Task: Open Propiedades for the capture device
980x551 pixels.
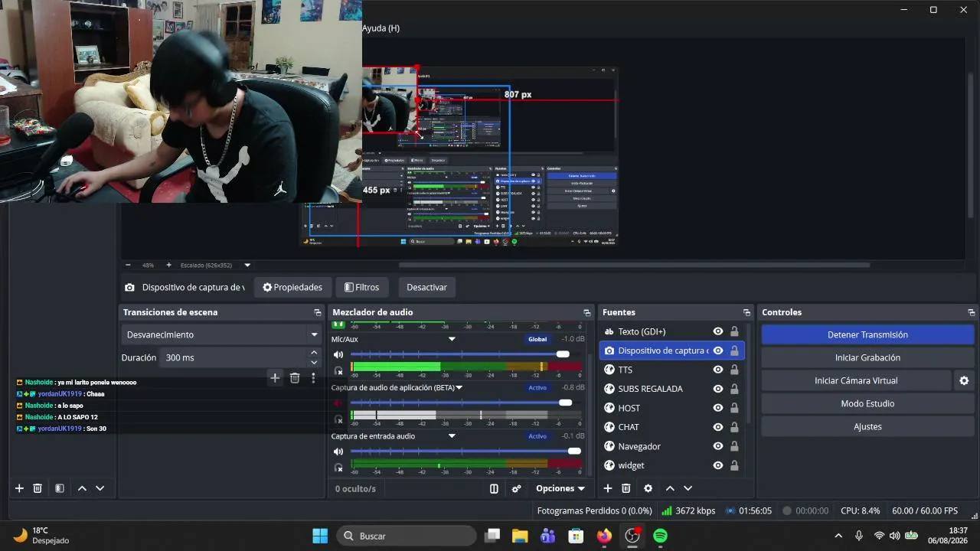Action: [292, 287]
